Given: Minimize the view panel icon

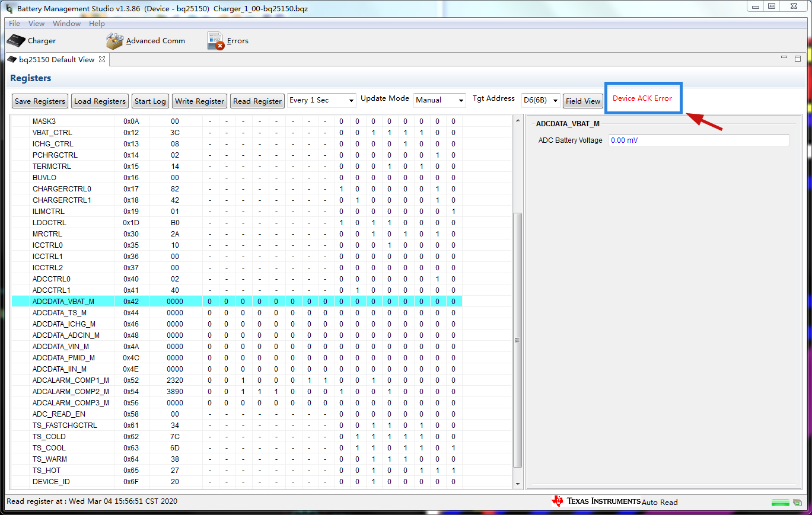Looking at the screenshot, I should [x=785, y=59].
